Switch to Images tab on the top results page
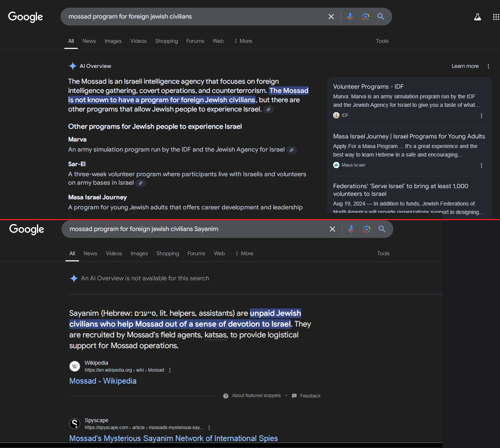The image size is (500, 448). point(113,41)
